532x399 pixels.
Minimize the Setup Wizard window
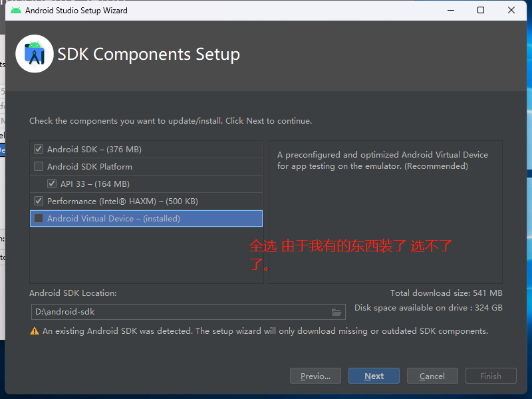coord(451,10)
